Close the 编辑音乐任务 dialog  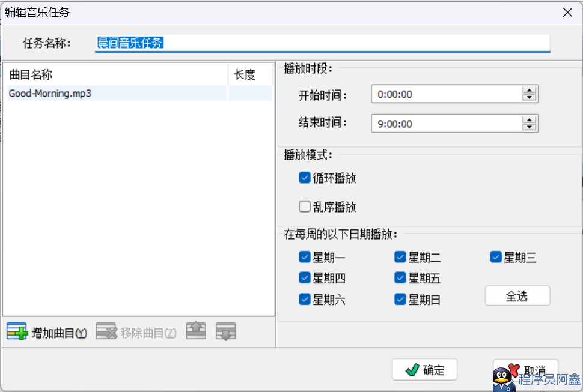(x=567, y=12)
